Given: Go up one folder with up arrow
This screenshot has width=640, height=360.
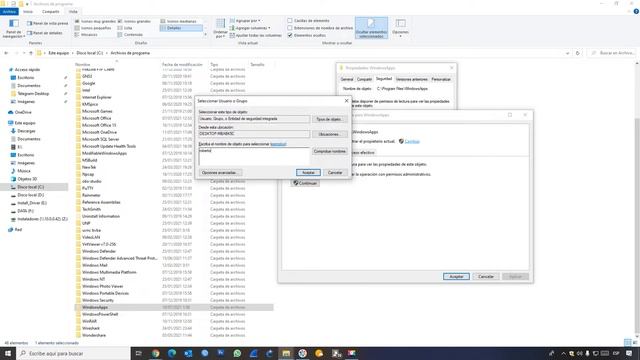Looking at the screenshot, I should (31, 53).
